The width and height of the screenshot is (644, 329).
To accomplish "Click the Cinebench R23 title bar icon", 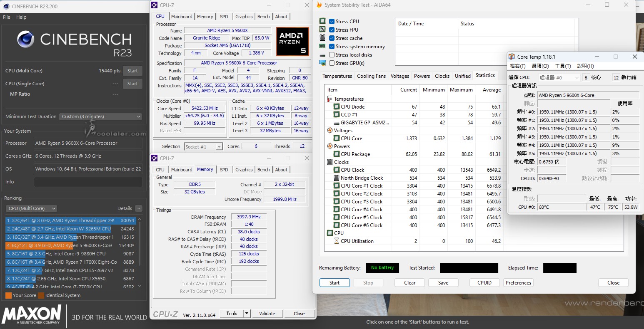I will click(5, 6).
